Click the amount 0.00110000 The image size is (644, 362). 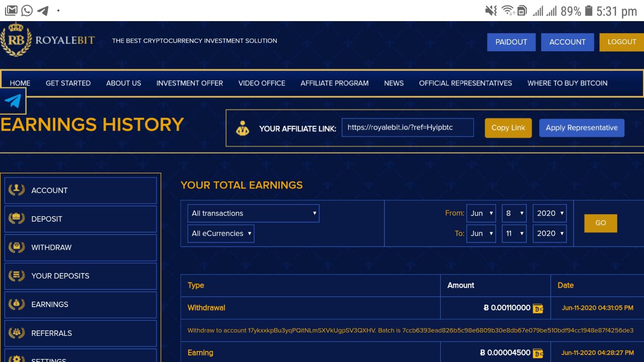[507, 308]
